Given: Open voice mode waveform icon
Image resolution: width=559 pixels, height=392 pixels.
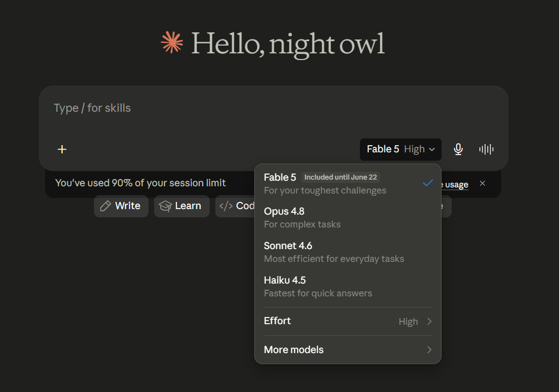Looking at the screenshot, I should [486, 150].
